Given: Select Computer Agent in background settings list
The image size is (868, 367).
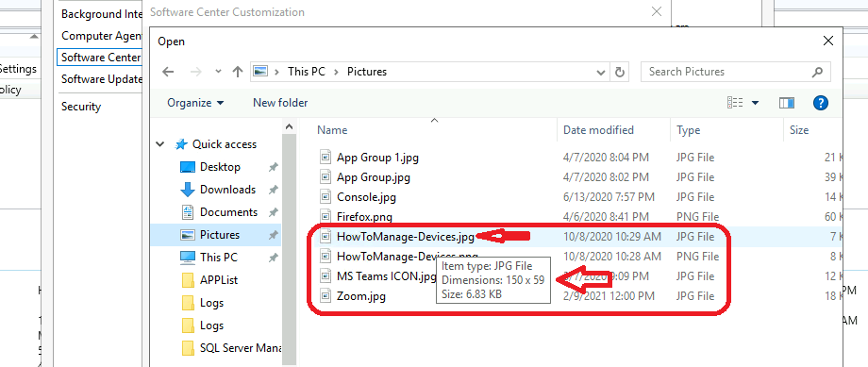Looking at the screenshot, I should (x=102, y=36).
